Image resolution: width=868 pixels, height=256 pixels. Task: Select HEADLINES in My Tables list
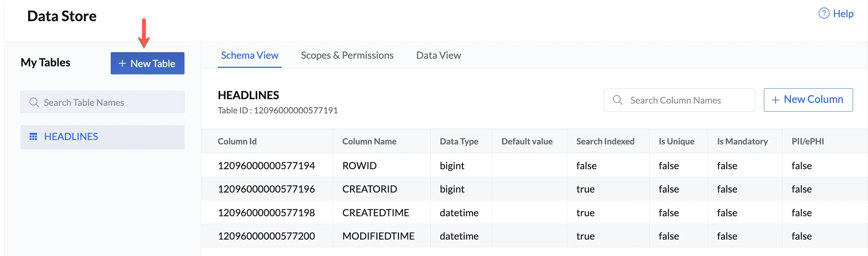tap(71, 137)
